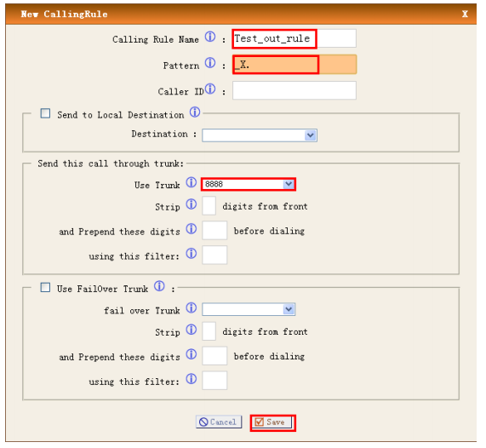The height and width of the screenshot is (448, 486).
Task: Click Strip info icon in FailOver section
Action: (192, 330)
